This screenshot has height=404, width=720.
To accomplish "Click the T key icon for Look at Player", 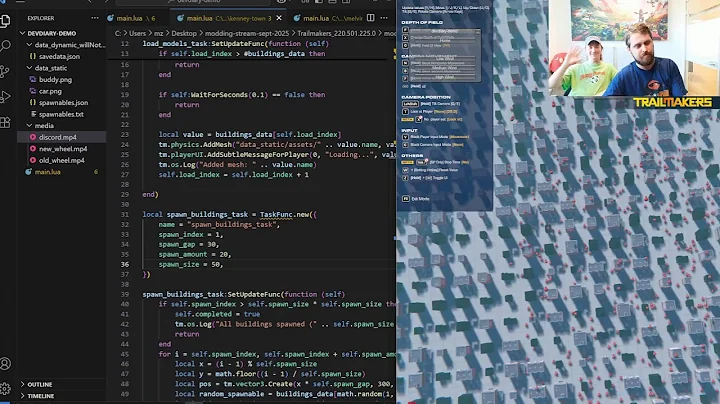I will pyautogui.click(x=405, y=112).
